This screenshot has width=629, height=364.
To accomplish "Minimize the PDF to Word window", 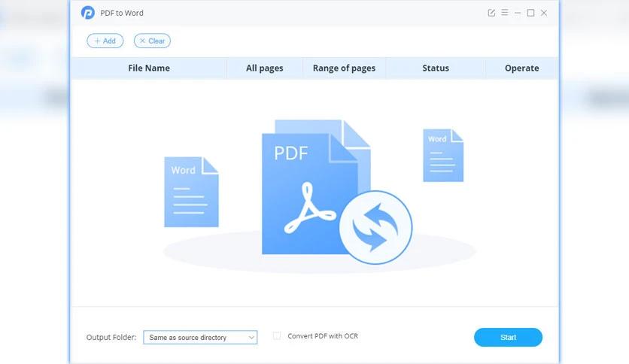I will coord(518,14).
